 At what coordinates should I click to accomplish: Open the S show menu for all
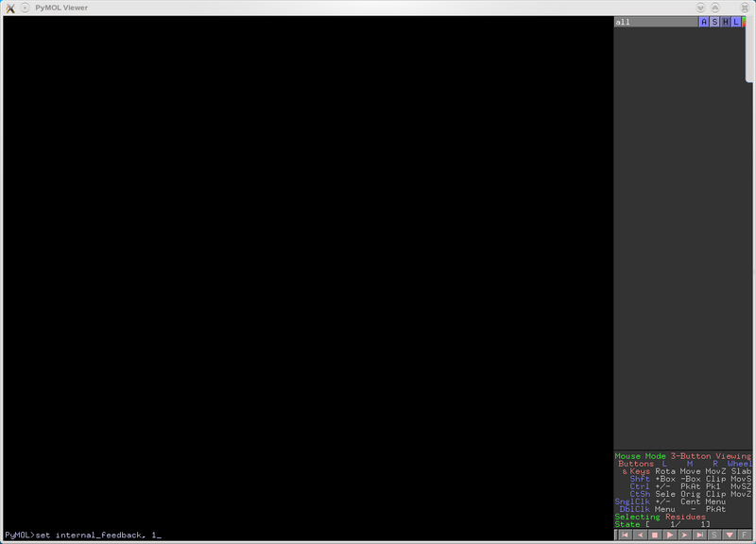[x=714, y=22]
